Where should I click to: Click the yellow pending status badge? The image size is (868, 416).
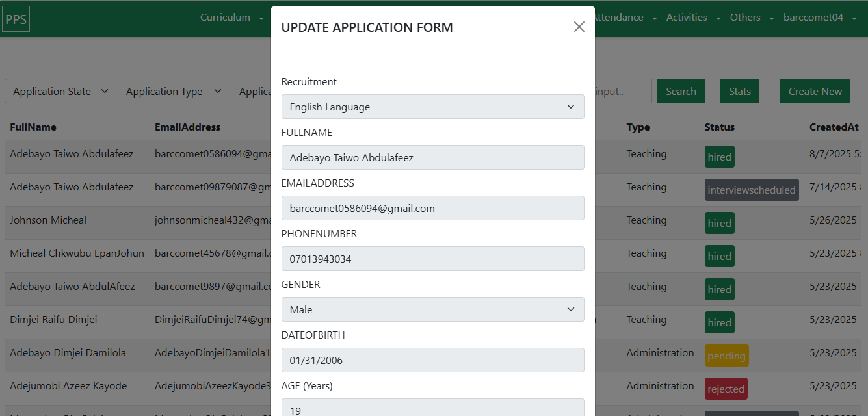point(726,356)
